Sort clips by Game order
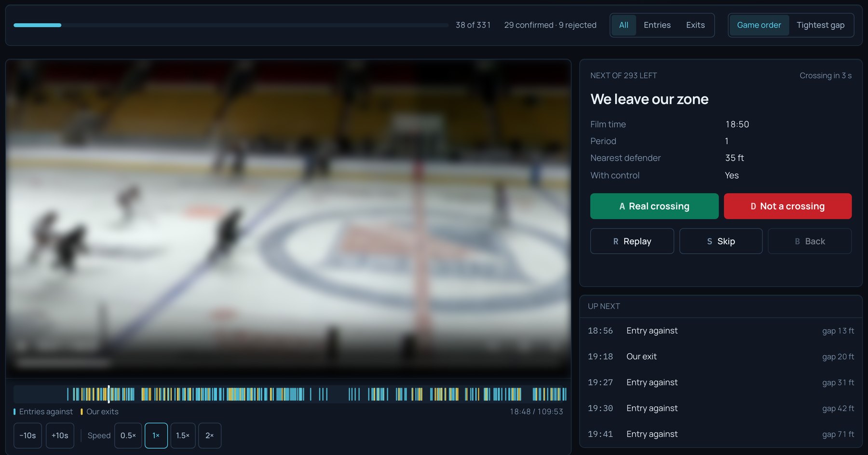Image resolution: width=868 pixels, height=455 pixels. point(759,25)
